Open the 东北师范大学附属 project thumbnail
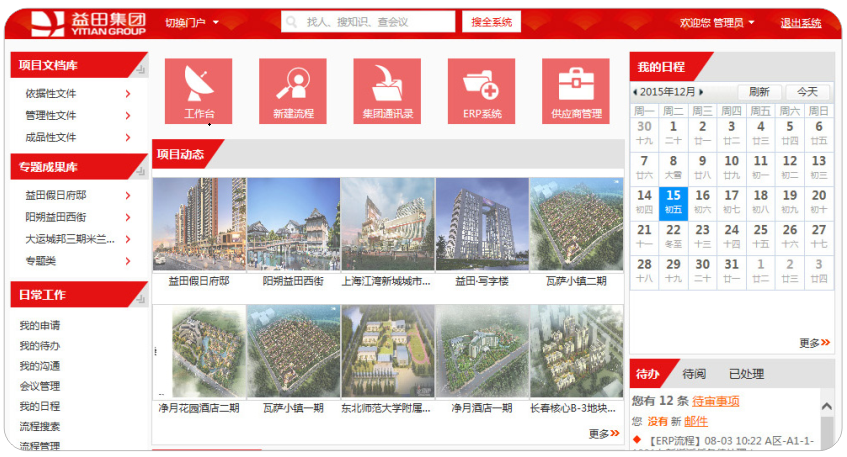Image resolution: width=847 pixels, height=457 pixels. 387,351
